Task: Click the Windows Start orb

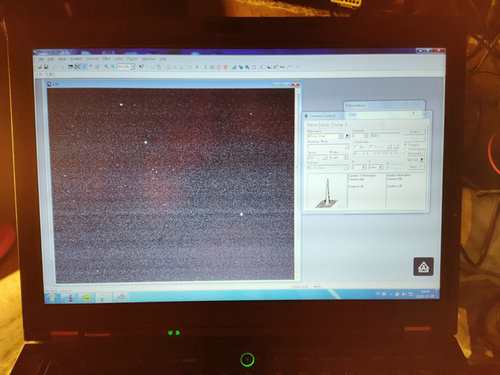Action: [53, 298]
